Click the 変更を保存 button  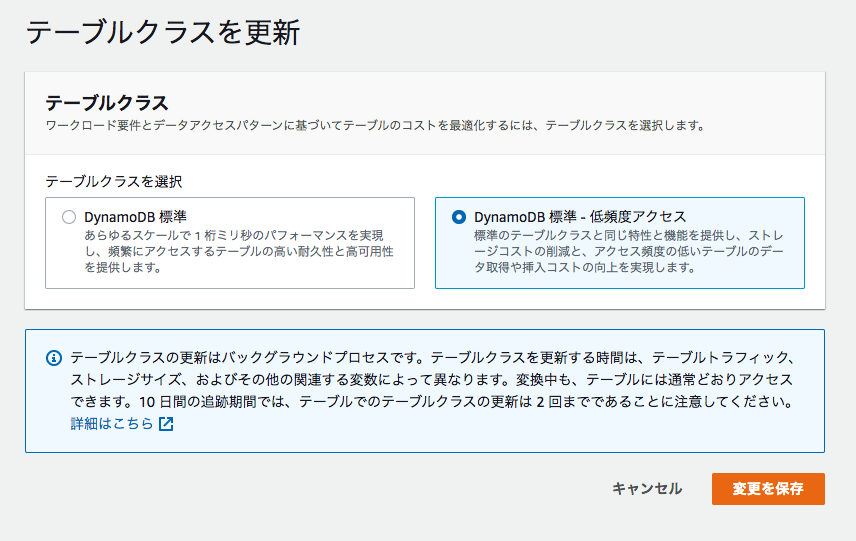click(768, 489)
